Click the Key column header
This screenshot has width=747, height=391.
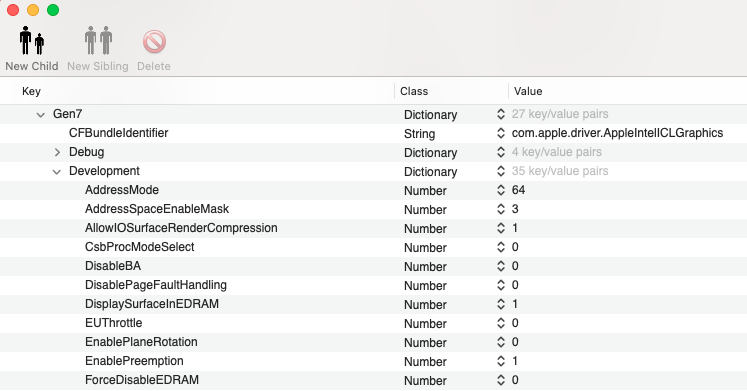pos(31,91)
